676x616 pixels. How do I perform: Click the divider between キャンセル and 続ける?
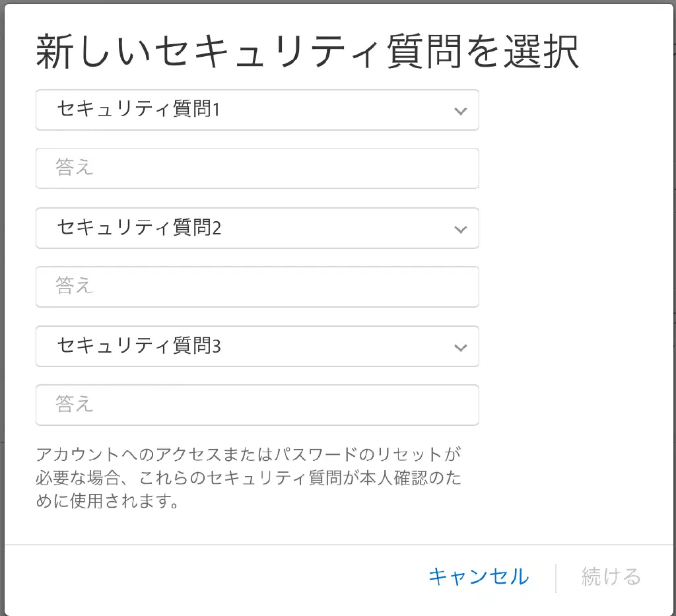pyautogui.click(x=556, y=578)
